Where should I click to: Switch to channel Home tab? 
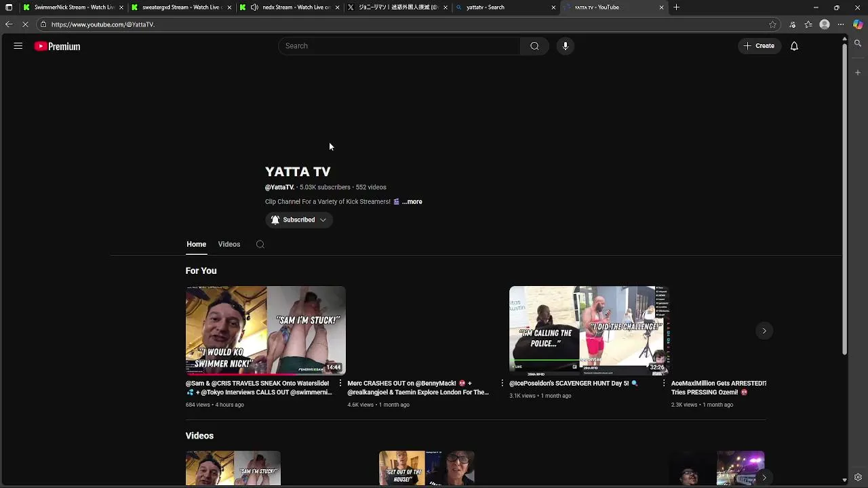(196, 244)
